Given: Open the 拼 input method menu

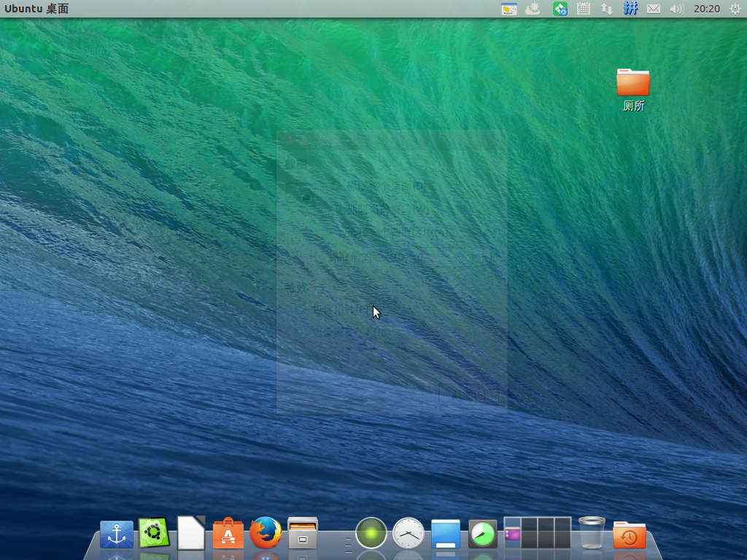Looking at the screenshot, I should [x=630, y=9].
